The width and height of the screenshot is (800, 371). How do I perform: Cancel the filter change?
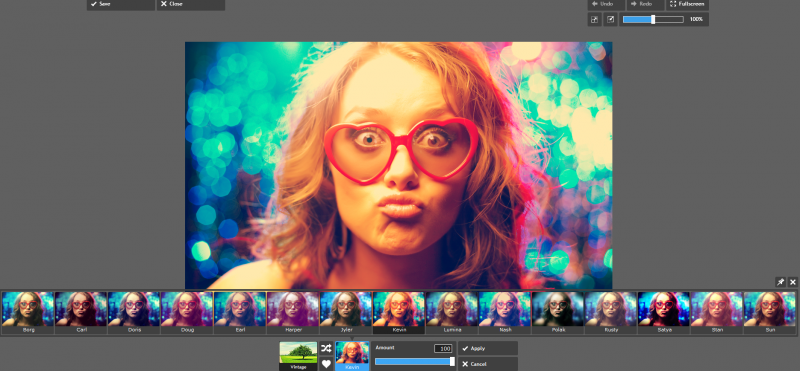(488, 364)
